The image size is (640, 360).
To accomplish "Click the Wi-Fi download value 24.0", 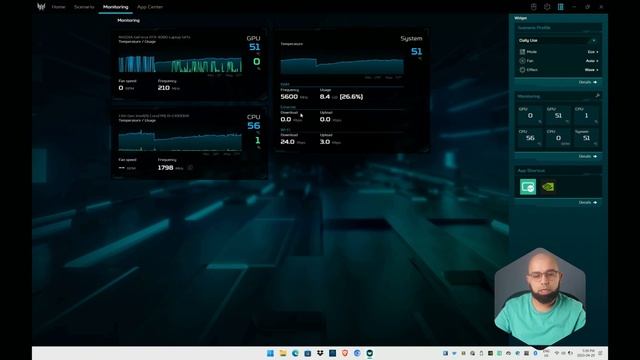I will point(287,142).
